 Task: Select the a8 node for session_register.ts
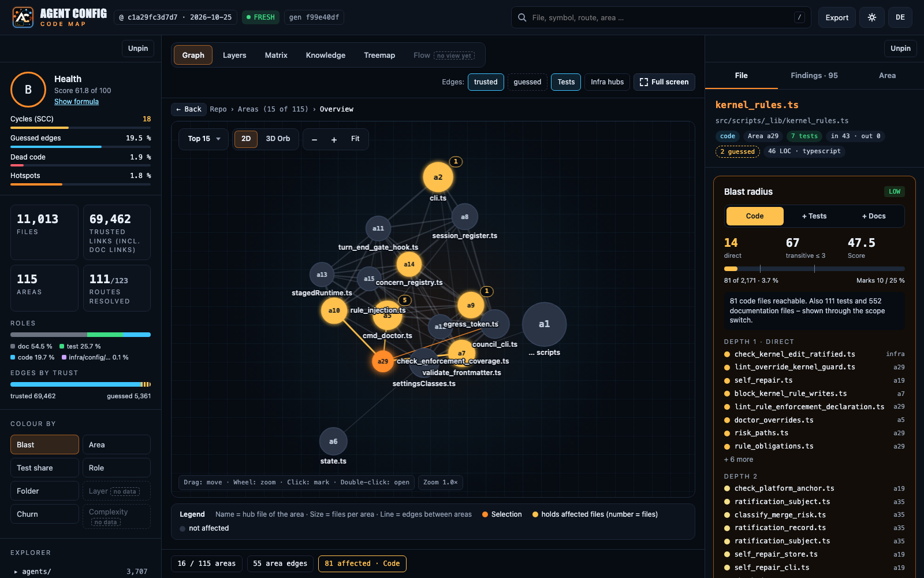tap(464, 217)
